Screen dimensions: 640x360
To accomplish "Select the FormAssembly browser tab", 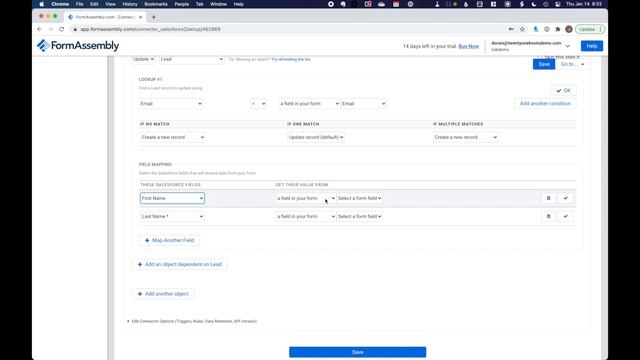I will [x=105, y=17].
